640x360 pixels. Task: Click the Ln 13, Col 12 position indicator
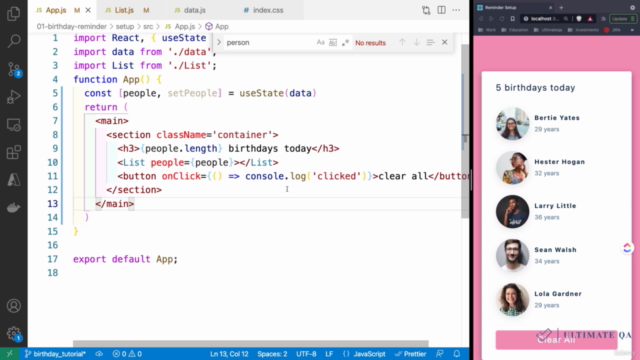coord(229,354)
